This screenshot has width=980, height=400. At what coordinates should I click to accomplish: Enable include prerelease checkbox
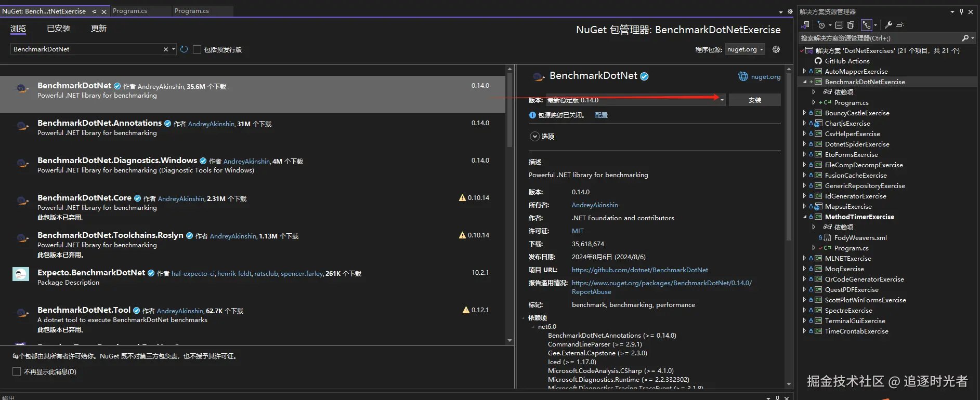point(197,49)
